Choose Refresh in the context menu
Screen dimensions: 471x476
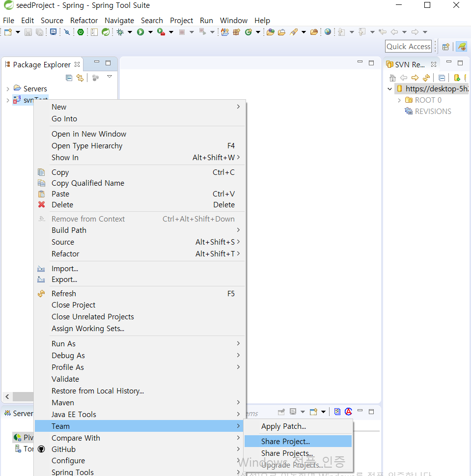139,294
